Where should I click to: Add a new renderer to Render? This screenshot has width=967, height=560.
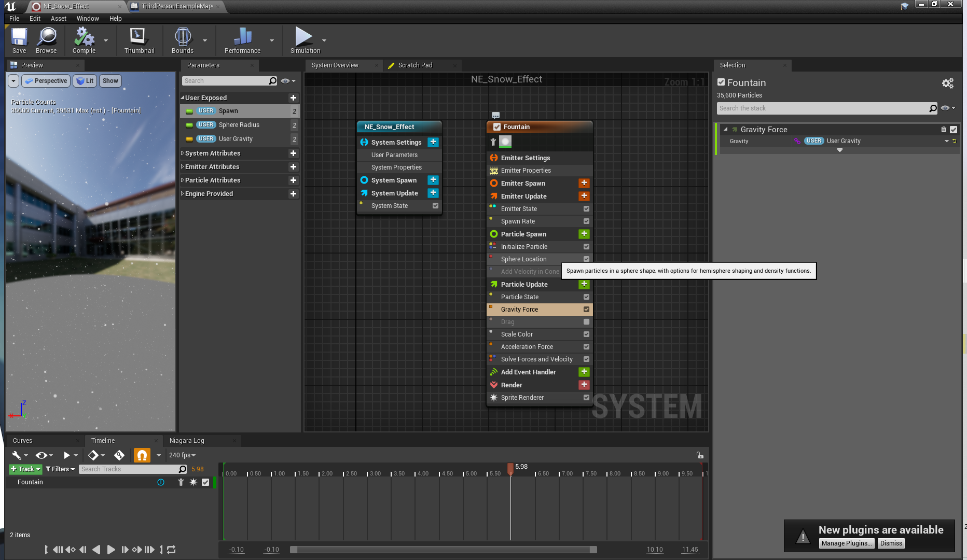pyautogui.click(x=584, y=385)
